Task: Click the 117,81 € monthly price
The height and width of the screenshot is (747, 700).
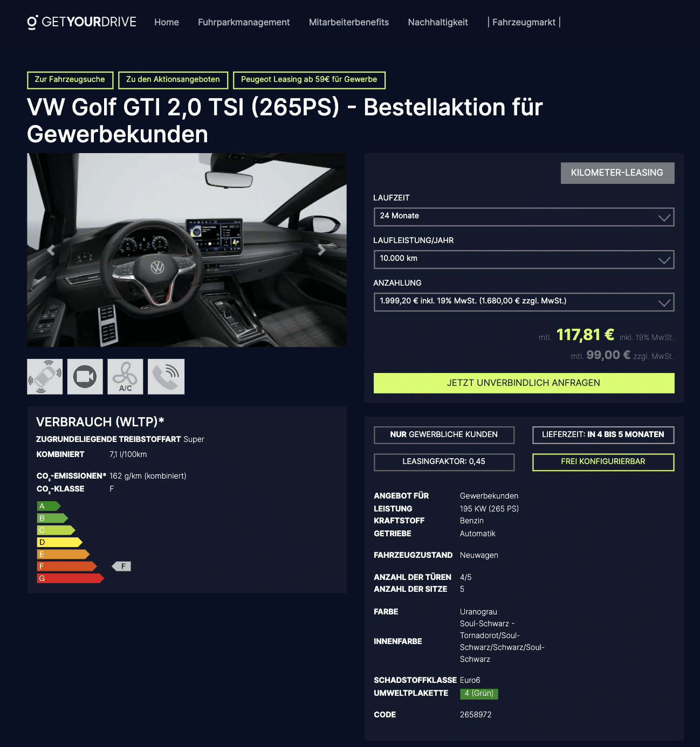Action: point(585,335)
